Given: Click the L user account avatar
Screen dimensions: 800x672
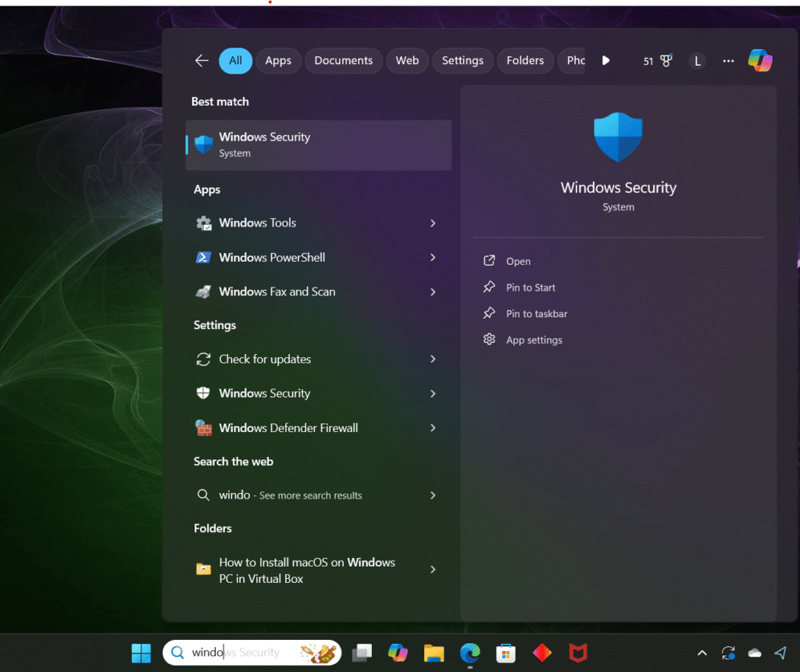Looking at the screenshot, I should (697, 61).
